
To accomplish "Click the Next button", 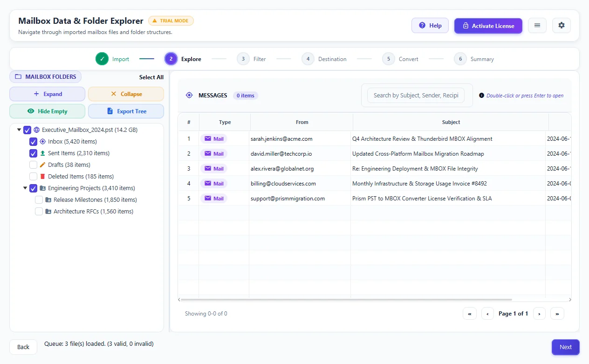I will point(566,347).
